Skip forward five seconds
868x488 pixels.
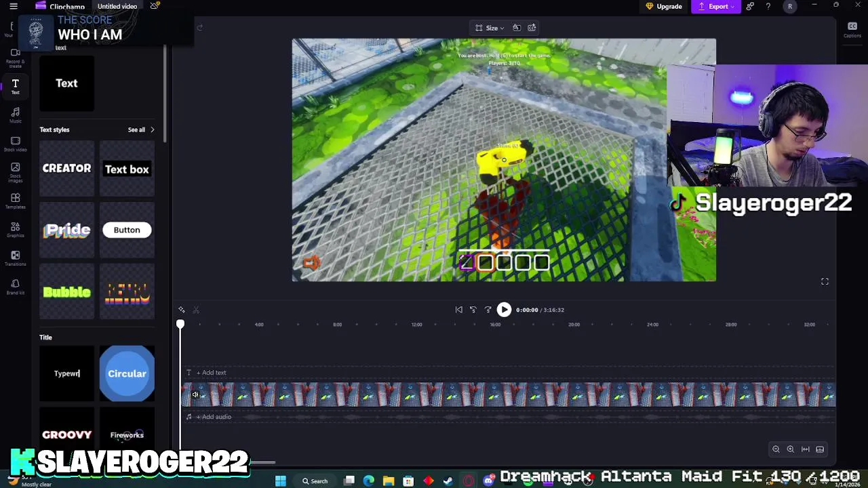pyautogui.click(x=488, y=310)
